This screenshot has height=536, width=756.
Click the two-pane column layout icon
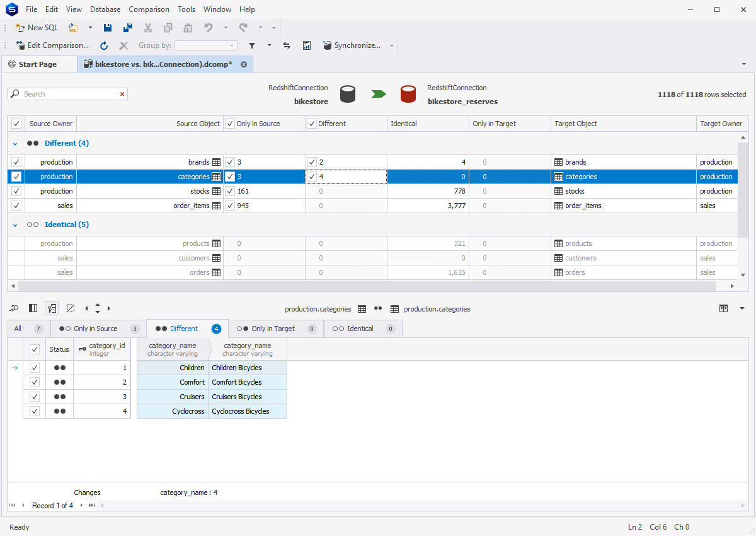33,308
